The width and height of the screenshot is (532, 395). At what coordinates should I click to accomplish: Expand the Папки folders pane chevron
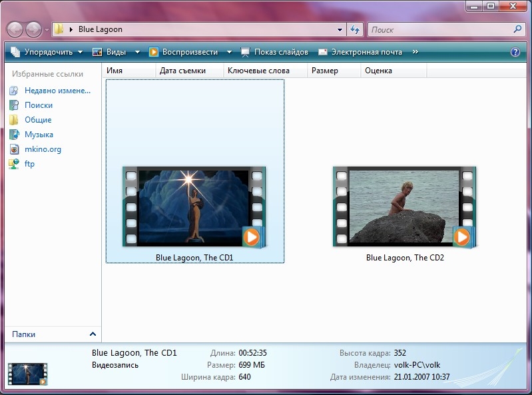click(x=93, y=334)
